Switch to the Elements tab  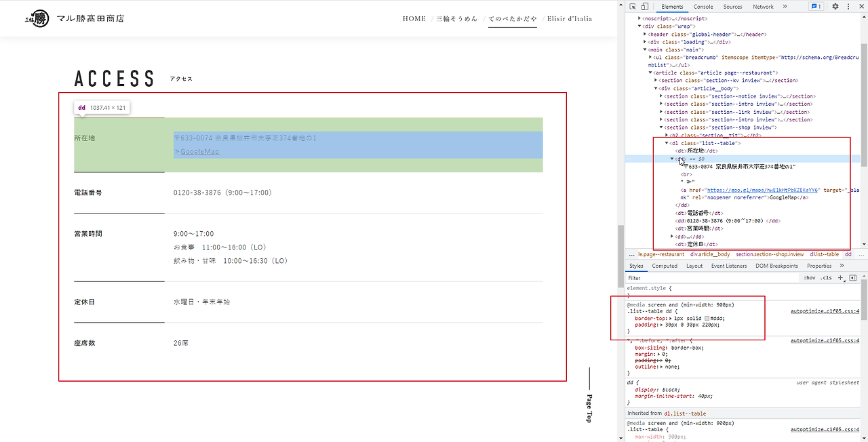click(x=672, y=7)
